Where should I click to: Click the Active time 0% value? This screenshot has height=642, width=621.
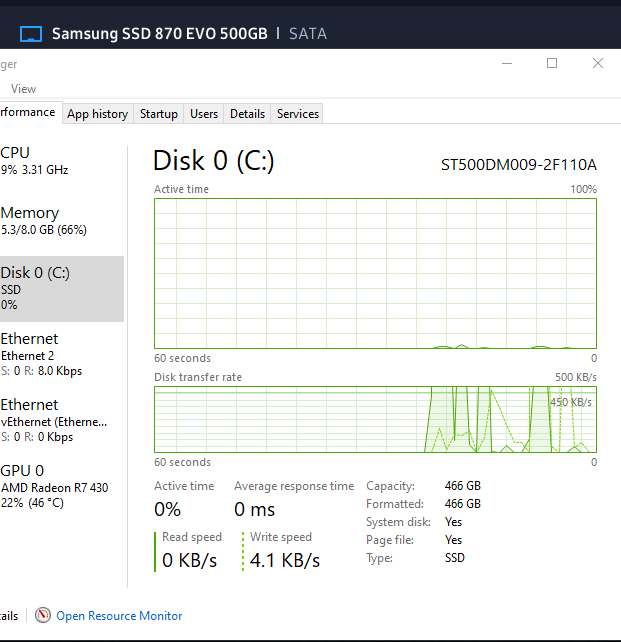pos(167,510)
